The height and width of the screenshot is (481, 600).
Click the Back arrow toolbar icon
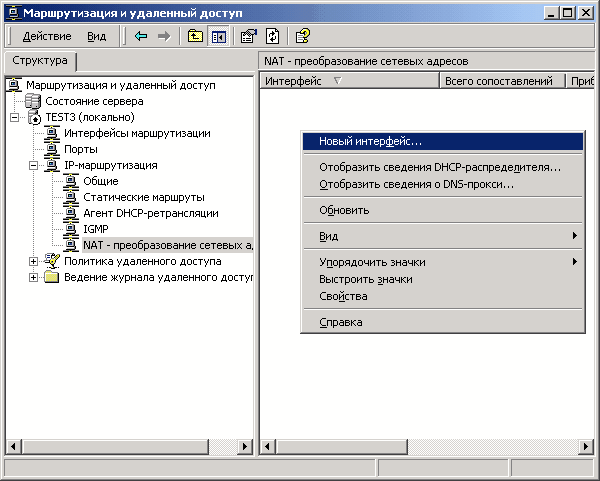coord(141,36)
